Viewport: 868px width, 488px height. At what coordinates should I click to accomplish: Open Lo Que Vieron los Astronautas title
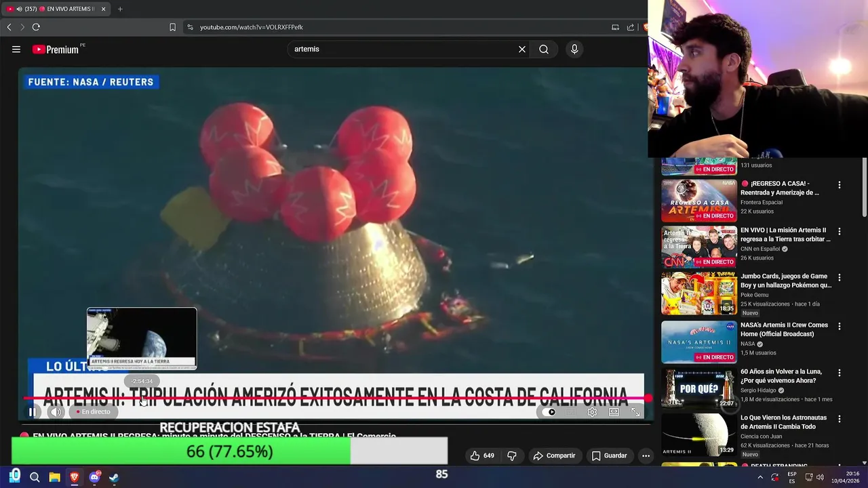(x=783, y=422)
